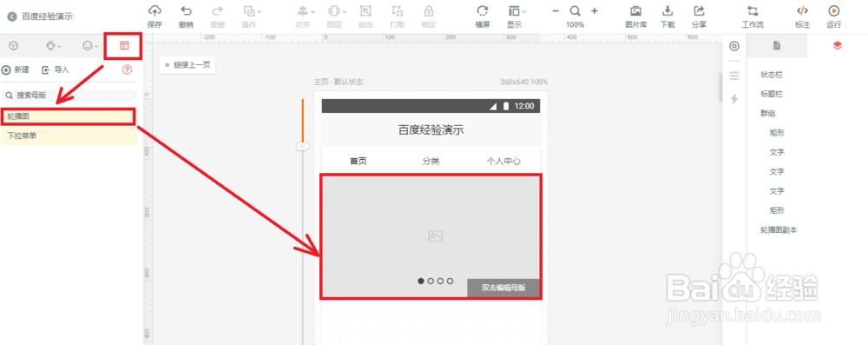This screenshot has width=868, height=345.
Task: Select the 标题栏 layer
Action: coord(772,95)
